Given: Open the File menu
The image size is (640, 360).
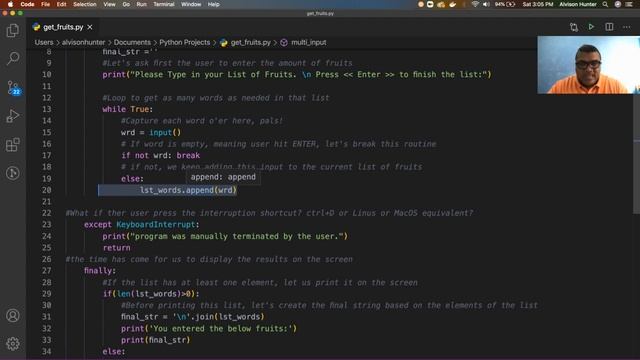Looking at the screenshot, I should coord(45,4).
